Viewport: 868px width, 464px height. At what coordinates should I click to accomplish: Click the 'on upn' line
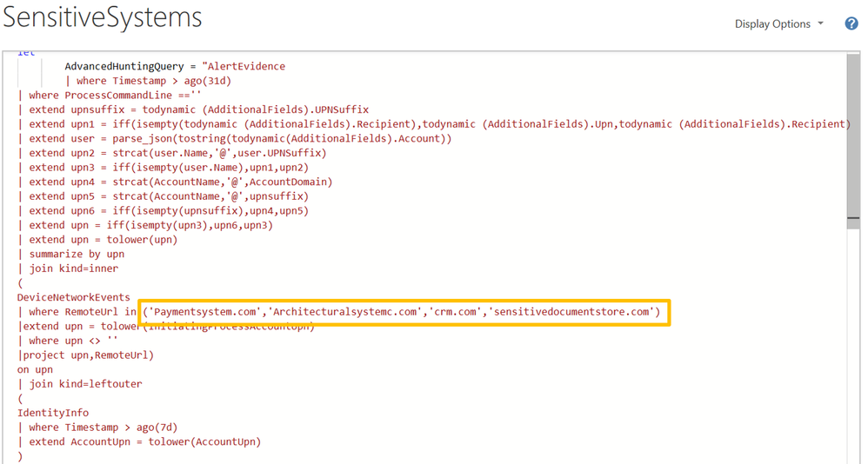pyautogui.click(x=36, y=369)
